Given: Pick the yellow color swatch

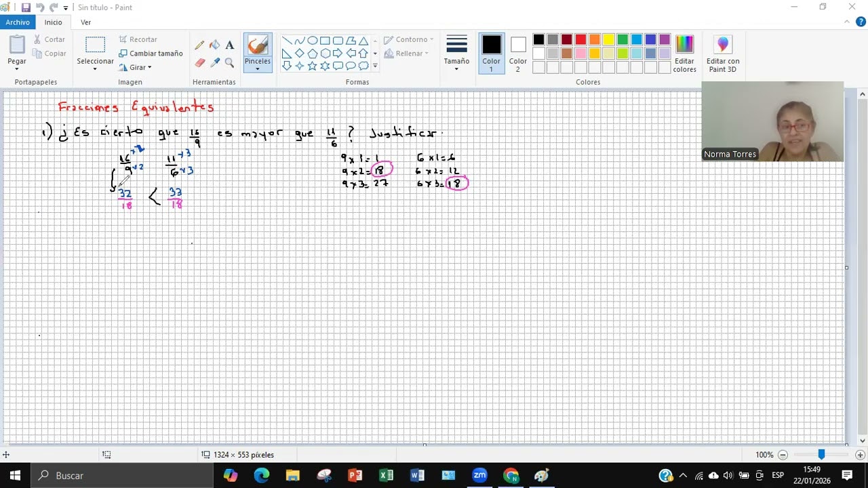Looking at the screenshot, I should click(609, 39).
